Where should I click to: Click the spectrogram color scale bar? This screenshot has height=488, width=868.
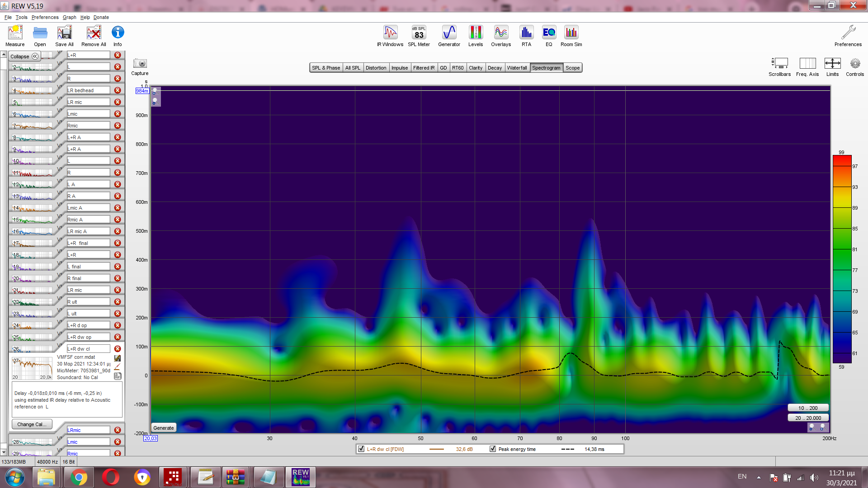pos(842,259)
